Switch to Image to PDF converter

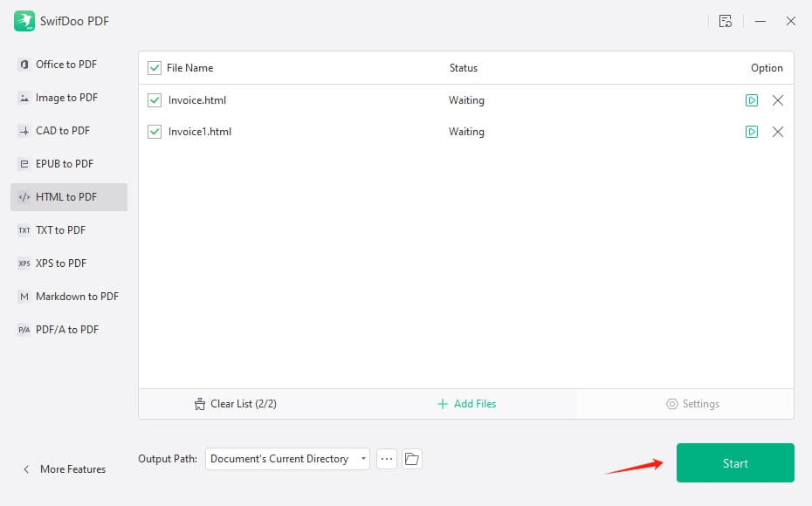(69, 97)
